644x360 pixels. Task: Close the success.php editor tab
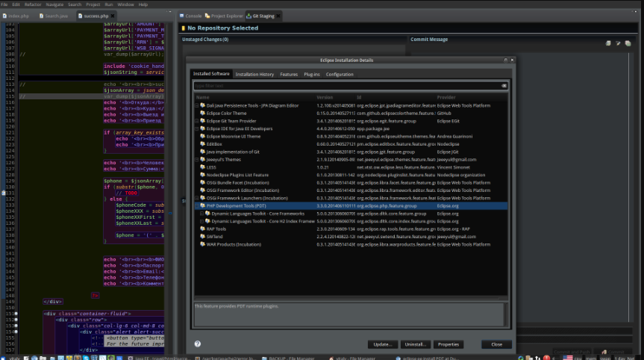click(x=113, y=16)
